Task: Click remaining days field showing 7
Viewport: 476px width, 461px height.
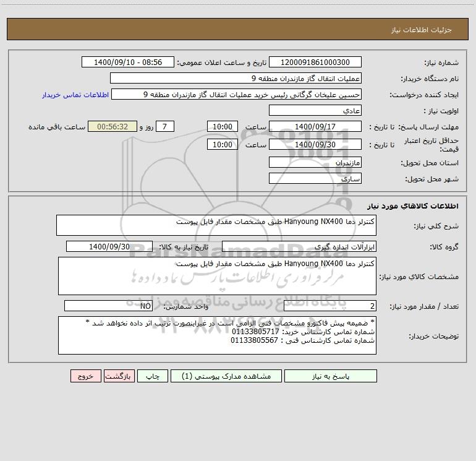Action: click(165, 126)
